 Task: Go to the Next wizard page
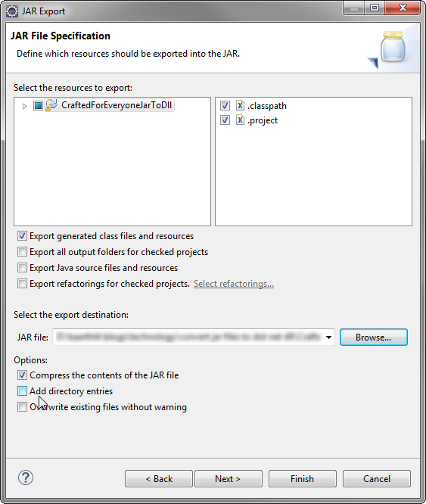(228, 478)
